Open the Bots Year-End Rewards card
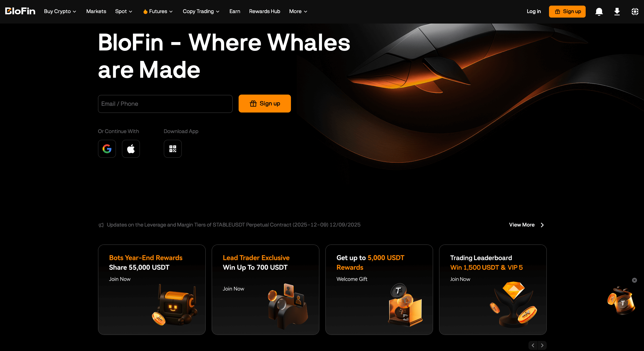 click(152, 290)
